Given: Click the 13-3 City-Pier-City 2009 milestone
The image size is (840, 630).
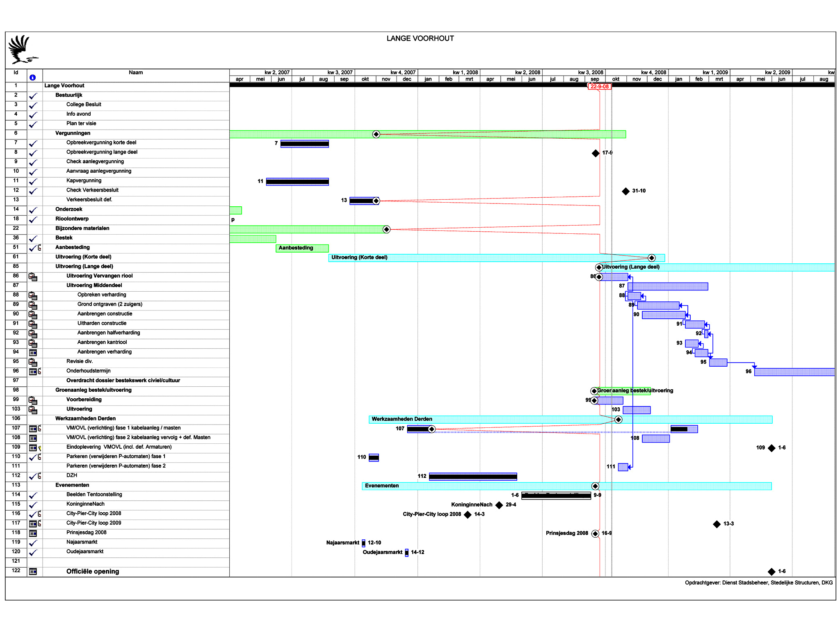Looking at the screenshot, I should [x=717, y=524].
